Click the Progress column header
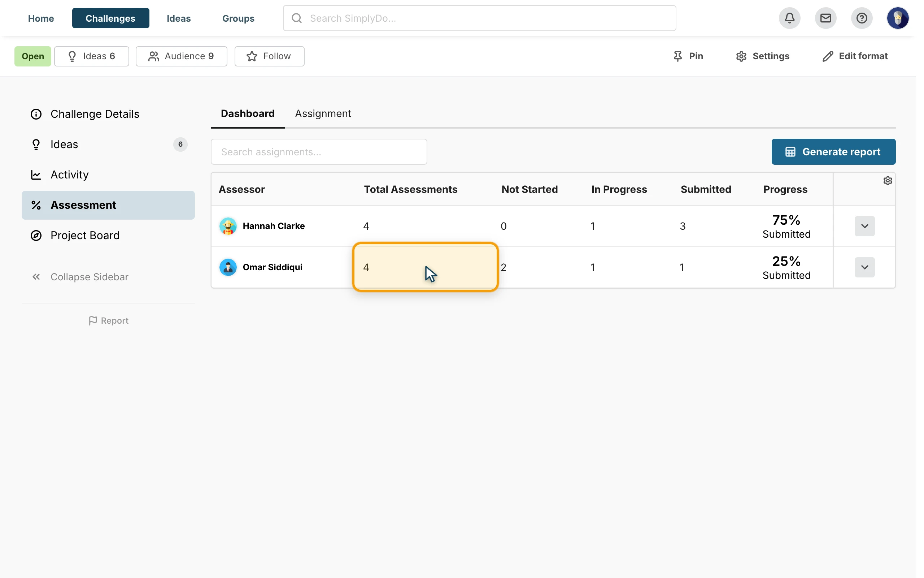This screenshot has height=578, width=924. tap(785, 189)
